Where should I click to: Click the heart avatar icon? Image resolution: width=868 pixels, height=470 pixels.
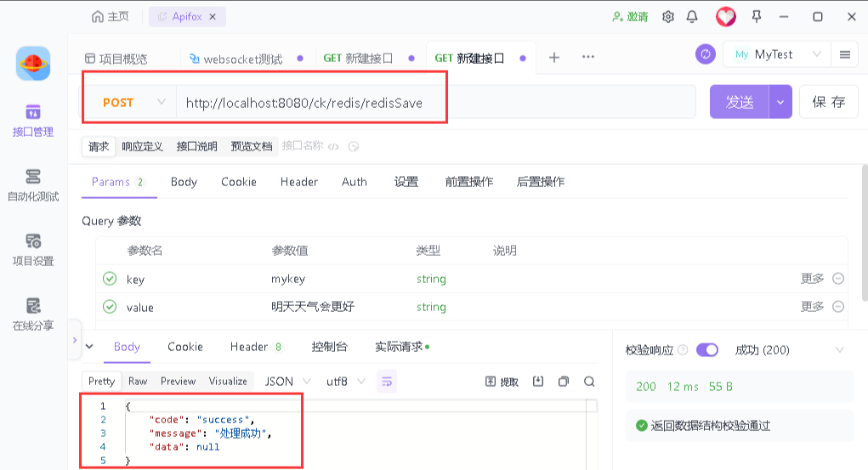[726, 17]
